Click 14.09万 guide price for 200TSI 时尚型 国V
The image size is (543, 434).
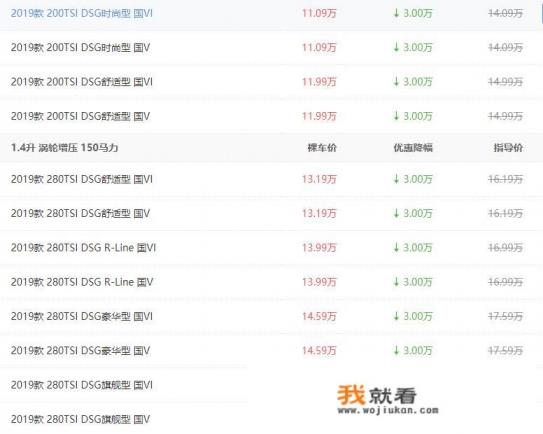tap(506, 47)
